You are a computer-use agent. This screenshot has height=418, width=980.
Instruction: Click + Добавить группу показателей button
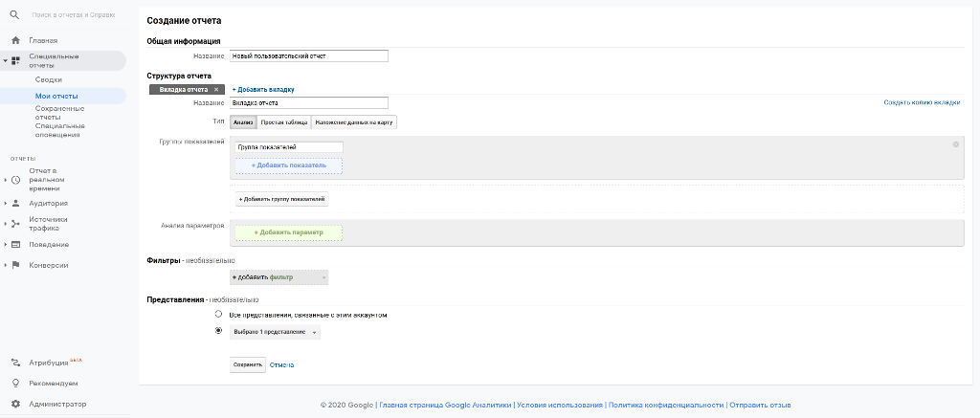(282, 199)
